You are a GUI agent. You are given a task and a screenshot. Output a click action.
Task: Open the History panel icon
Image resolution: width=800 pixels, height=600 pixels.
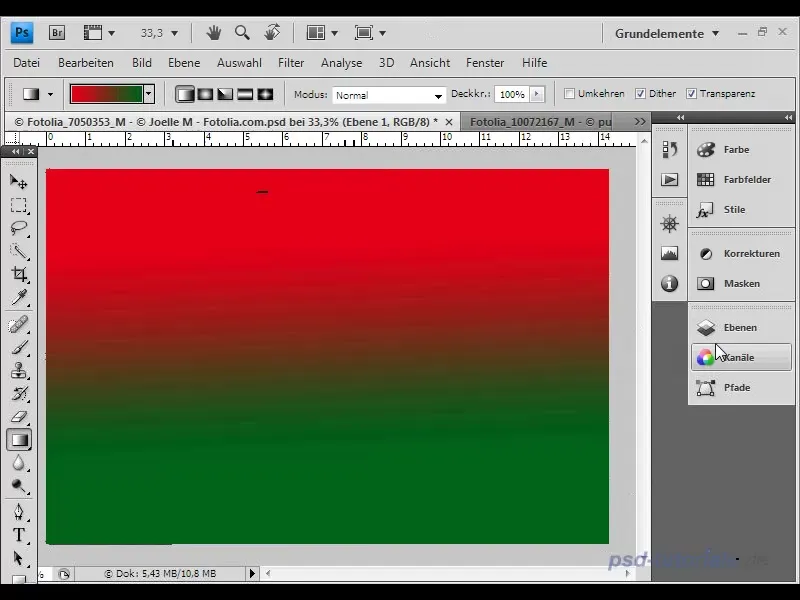pyautogui.click(x=669, y=149)
